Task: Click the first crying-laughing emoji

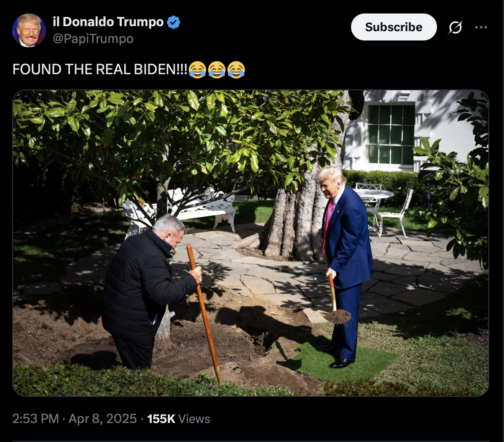Action: click(x=197, y=70)
